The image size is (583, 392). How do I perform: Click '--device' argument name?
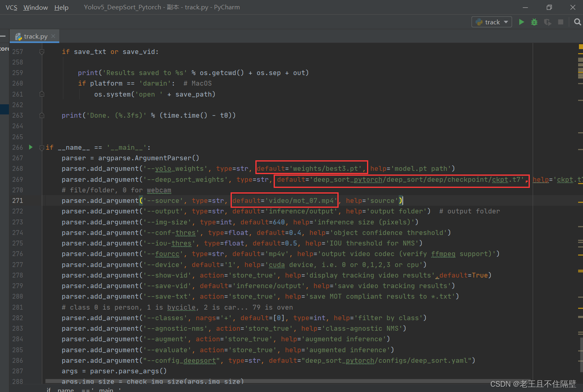163,265
